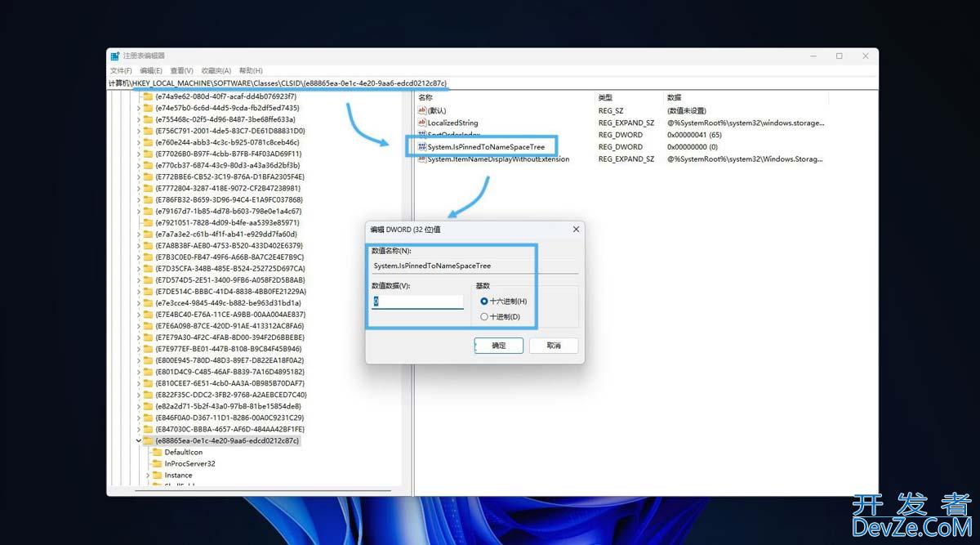This screenshot has height=545, width=980.
Task: Click the 0x00000041 (65) data cell
Action: click(x=696, y=135)
